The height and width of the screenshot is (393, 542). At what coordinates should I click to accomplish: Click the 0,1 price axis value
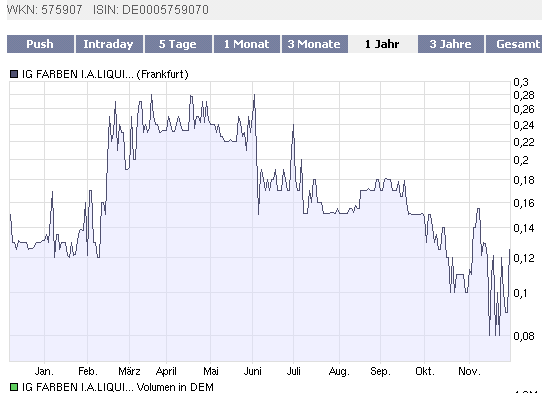coord(521,293)
